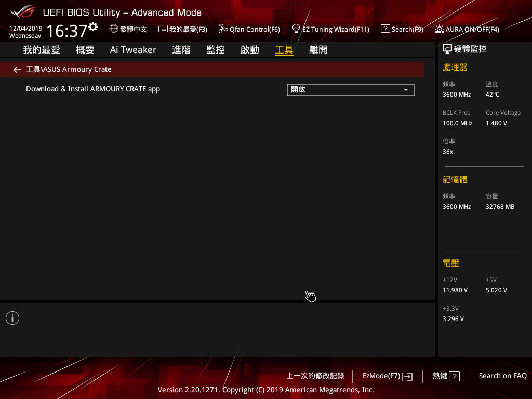The height and width of the screenshot is (399, 532).
Task: Switch to the Ai Tweaker tab
Action: pyautogui.click(x=133, y=50)
